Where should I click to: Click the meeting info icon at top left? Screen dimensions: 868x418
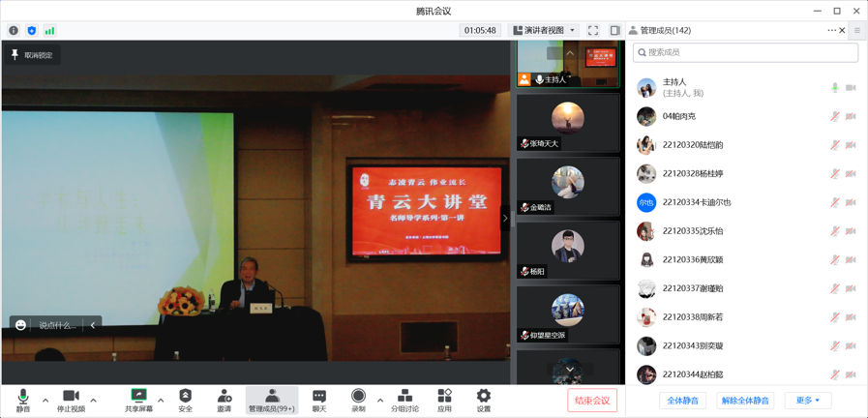(x=14, y=31)
